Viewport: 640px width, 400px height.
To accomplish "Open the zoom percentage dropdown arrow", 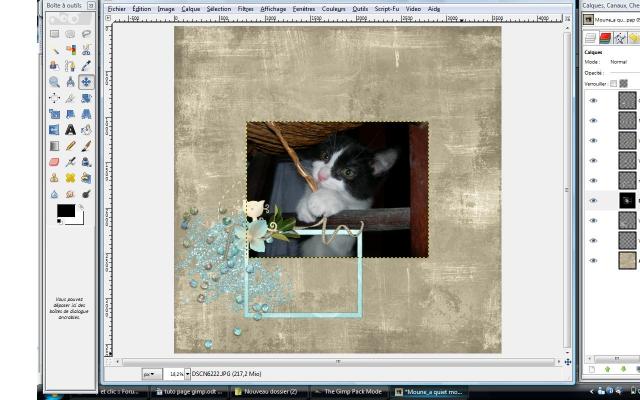I will [187, 374].
